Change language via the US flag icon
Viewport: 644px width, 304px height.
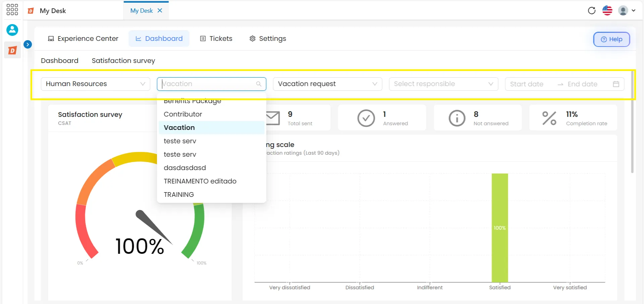[607, 10]
